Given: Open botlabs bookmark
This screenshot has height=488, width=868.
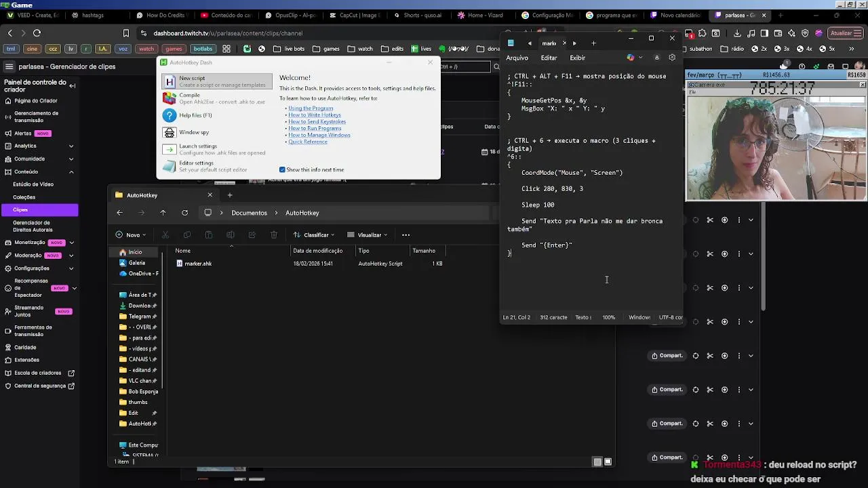Looking at the screenshot, I should 203,49.
